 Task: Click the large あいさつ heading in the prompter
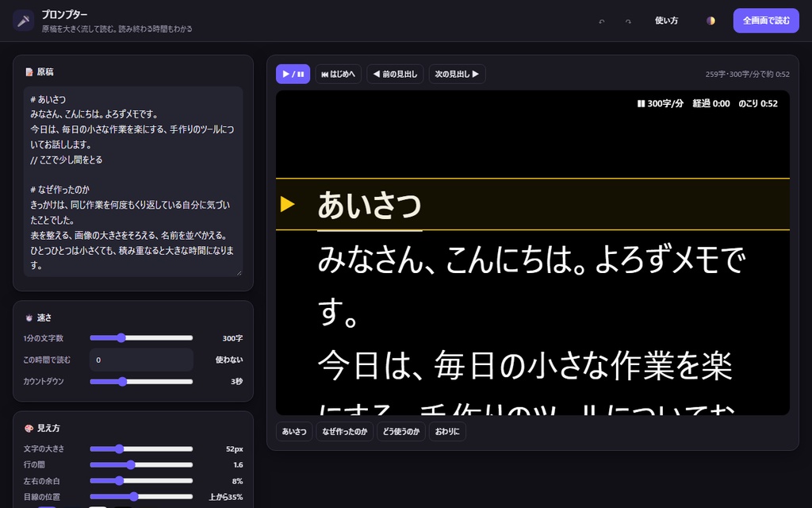pos(370,205)
